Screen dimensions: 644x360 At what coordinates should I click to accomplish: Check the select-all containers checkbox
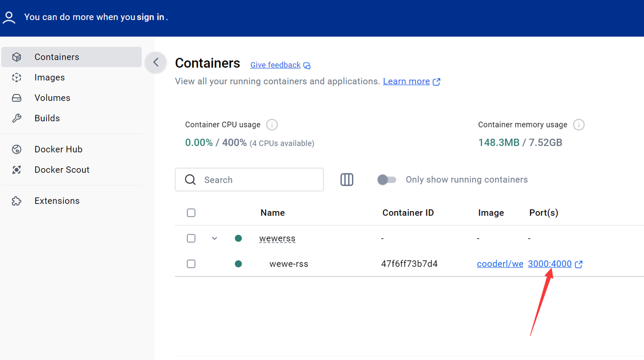click(191, 212)
